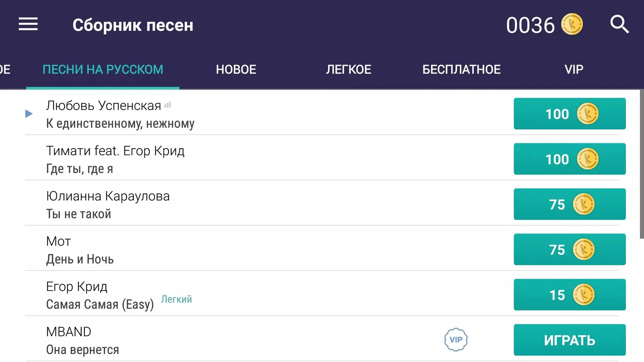644x362 pixels.
Task: Tap the VIP badge on MBAND row
Action: click(456, 340)
